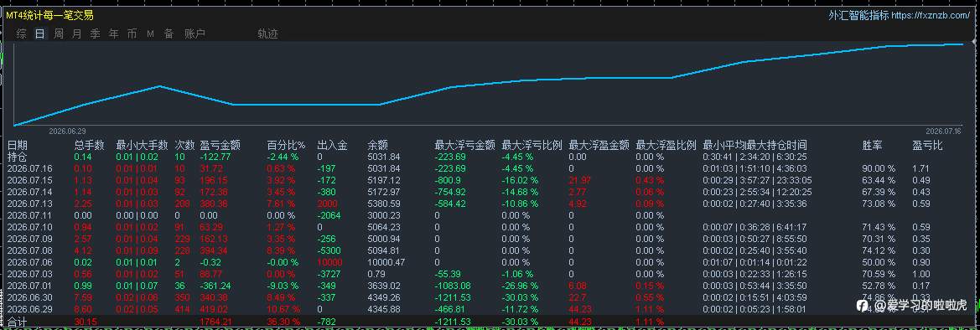Click the deposit value -3727

pyautogui.click(x=329, y=274)
